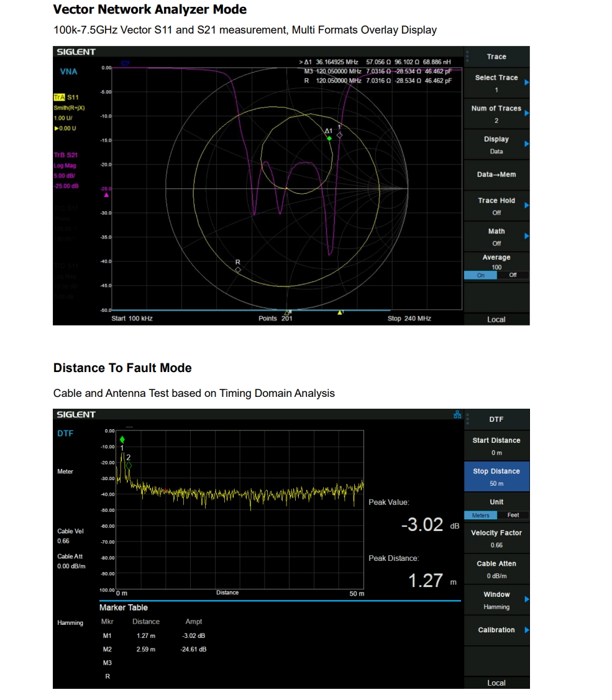Click the VNA mode label

(x=68, y=71)
